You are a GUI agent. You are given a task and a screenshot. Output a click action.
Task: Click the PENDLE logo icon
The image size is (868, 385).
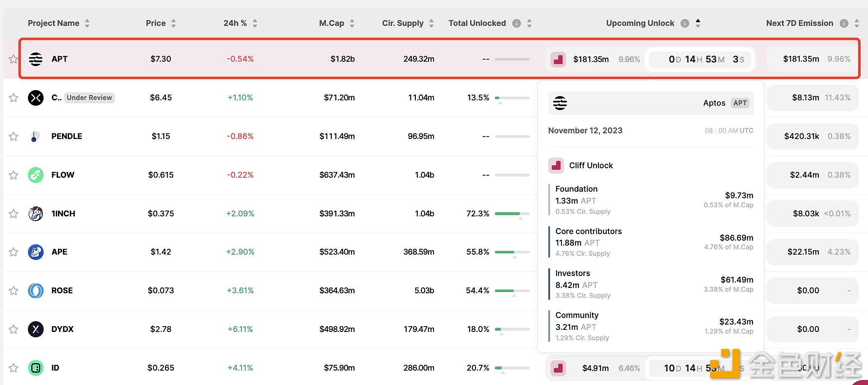36,137
